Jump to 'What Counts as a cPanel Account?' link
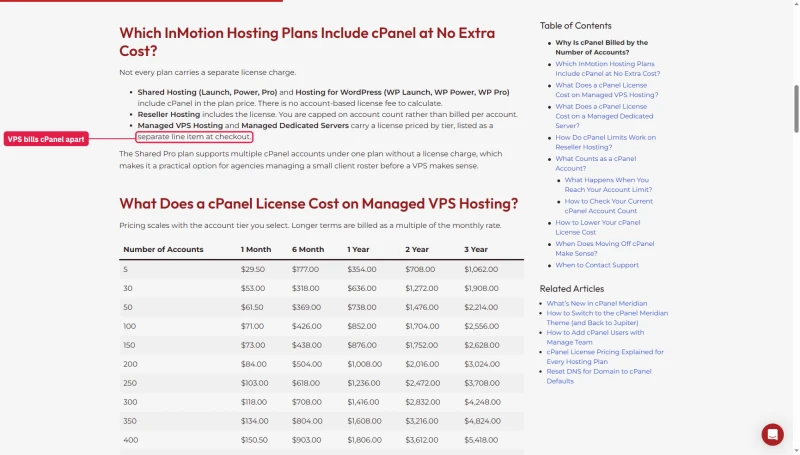800x455 pixels. click(x=595, y=164)
